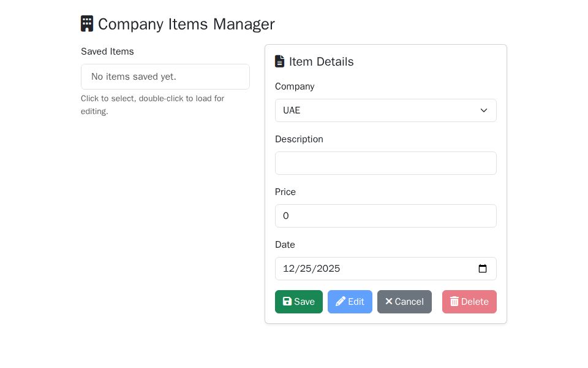This screenshot has height=368, width=588.
Task: Click the trash icon on Delete button
Action: tap(454, 301)
